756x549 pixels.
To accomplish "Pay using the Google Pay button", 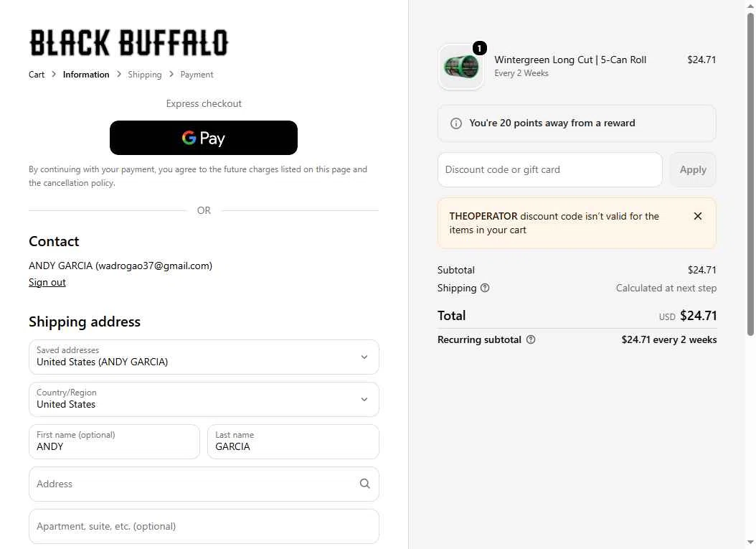I will [x=204, y=138].
